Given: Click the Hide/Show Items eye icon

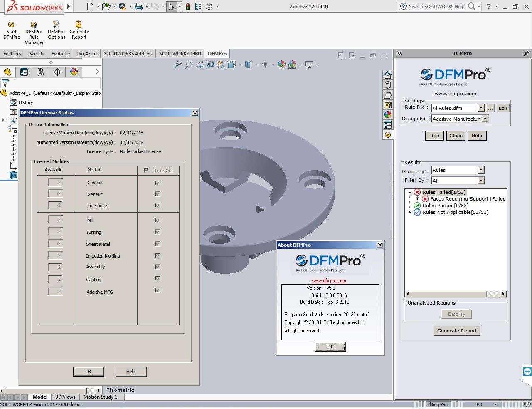Looking at the screenshot, I should [265, 64].
